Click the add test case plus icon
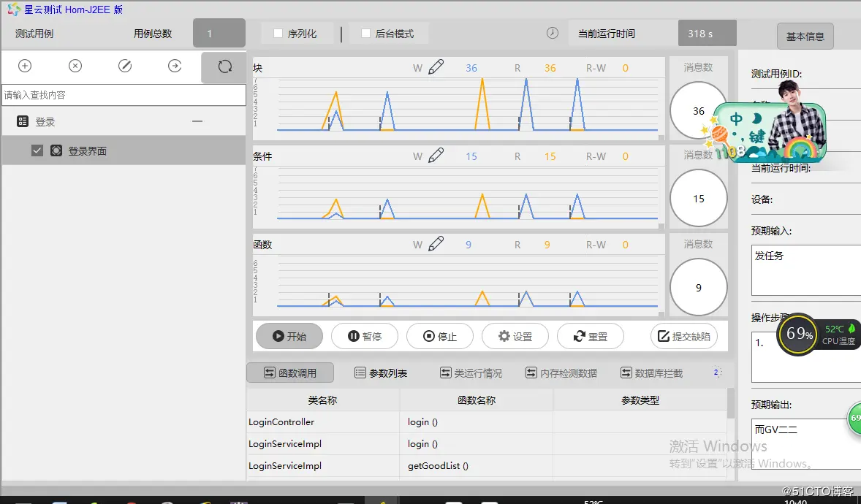The height and width of the screenshot is (504, 861). [25, 66]
